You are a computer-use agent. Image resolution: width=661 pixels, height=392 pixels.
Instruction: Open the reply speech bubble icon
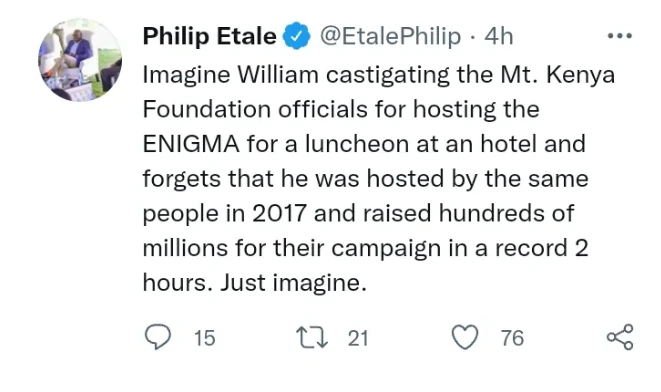(158, 337)
